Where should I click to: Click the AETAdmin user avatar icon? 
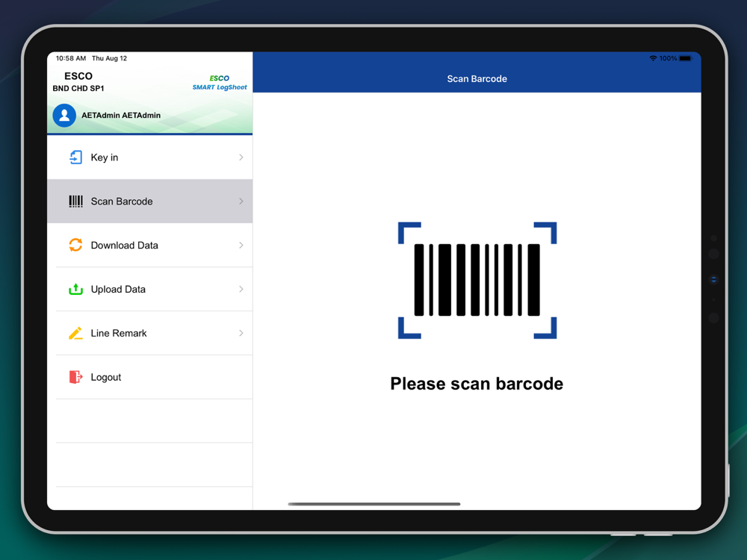pyautogui.click(x=64, y=115)
